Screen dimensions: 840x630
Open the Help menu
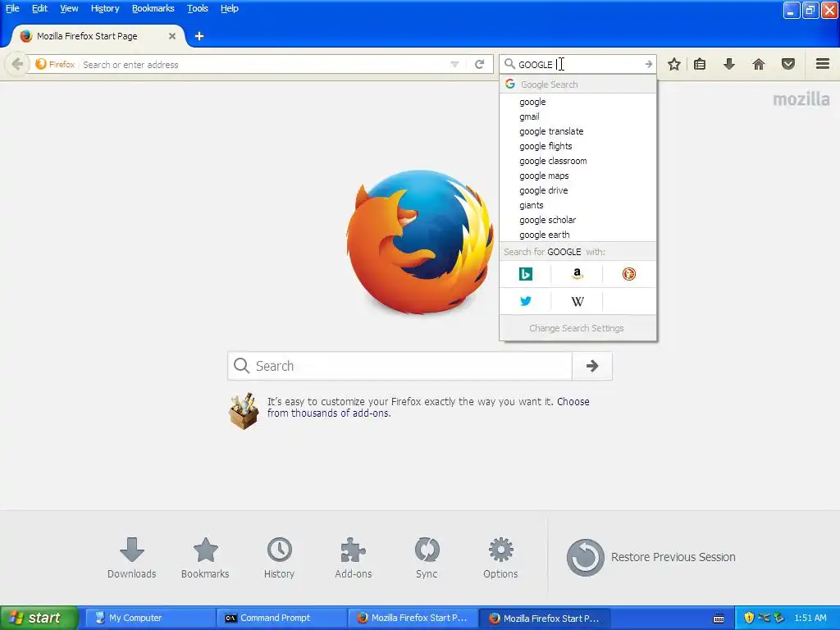click(230, 8)
